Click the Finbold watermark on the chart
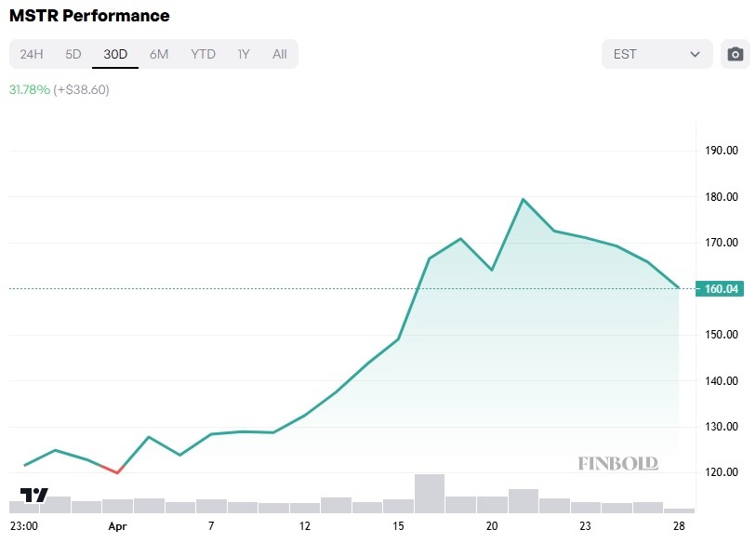Image resolution: width=756 pixels, height=543 pixels. [x=619, y=462]
